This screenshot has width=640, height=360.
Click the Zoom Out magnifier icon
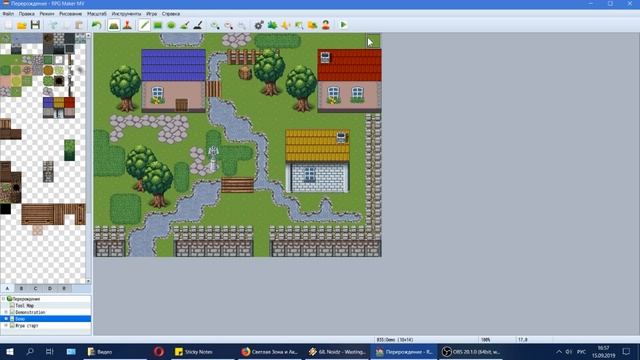pyautogui.click(x=229, y=25)
